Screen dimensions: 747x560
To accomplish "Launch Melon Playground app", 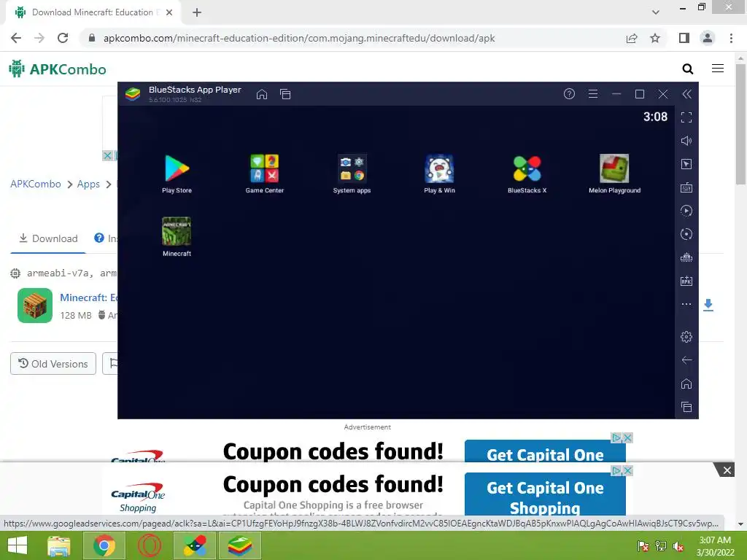I will click(x=614, y=168).
